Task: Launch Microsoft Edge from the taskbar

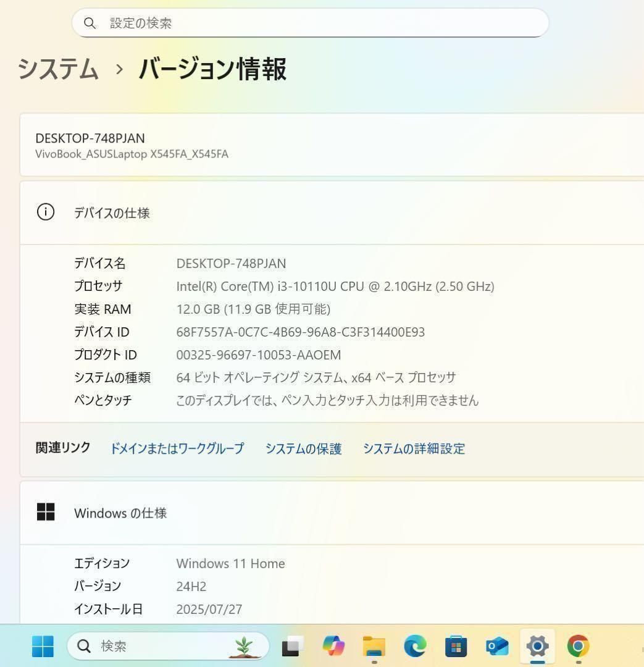Action: click(x=415, y=646)
